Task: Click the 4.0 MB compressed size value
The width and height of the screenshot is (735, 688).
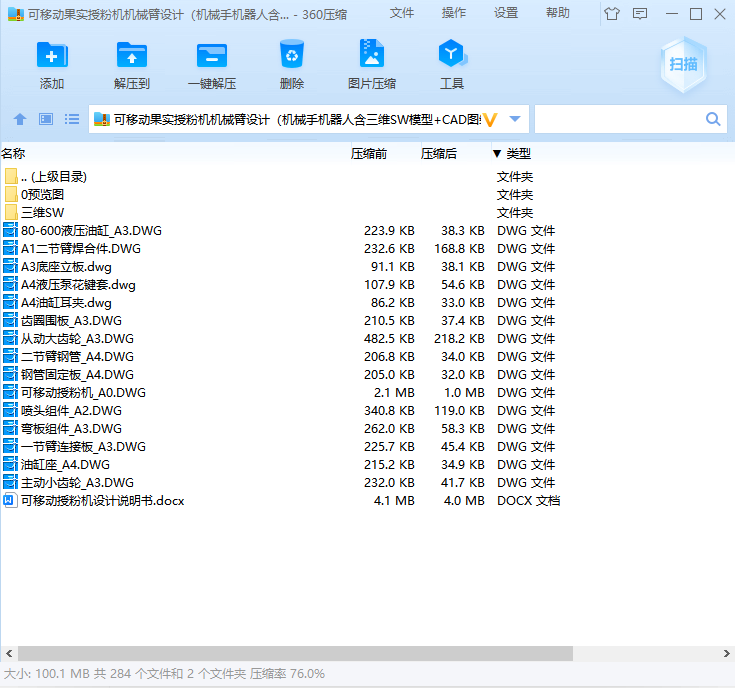Action: (464, 500)
